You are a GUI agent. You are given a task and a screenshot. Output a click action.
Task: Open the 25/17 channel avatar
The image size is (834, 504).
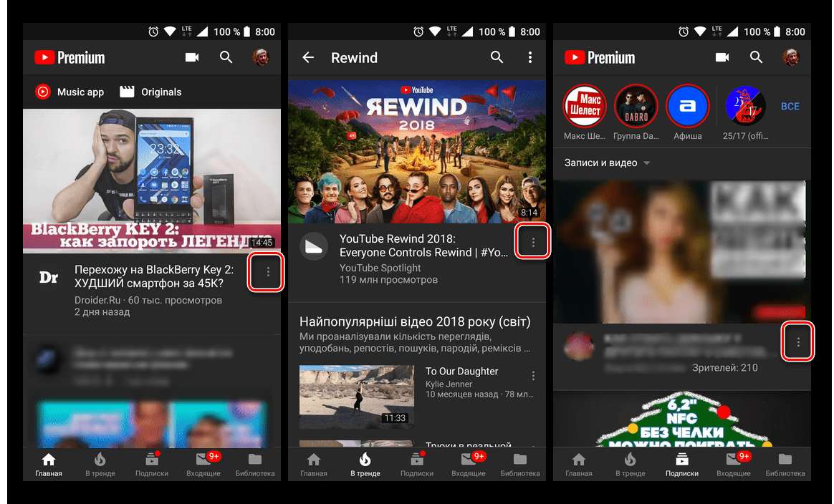pos(745,106)
